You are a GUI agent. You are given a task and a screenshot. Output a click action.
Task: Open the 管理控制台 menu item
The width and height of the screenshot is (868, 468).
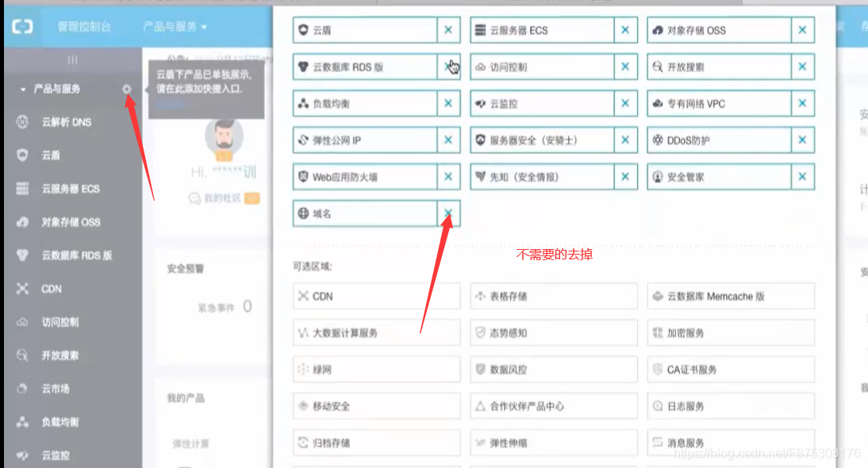(x=84, y=26)
